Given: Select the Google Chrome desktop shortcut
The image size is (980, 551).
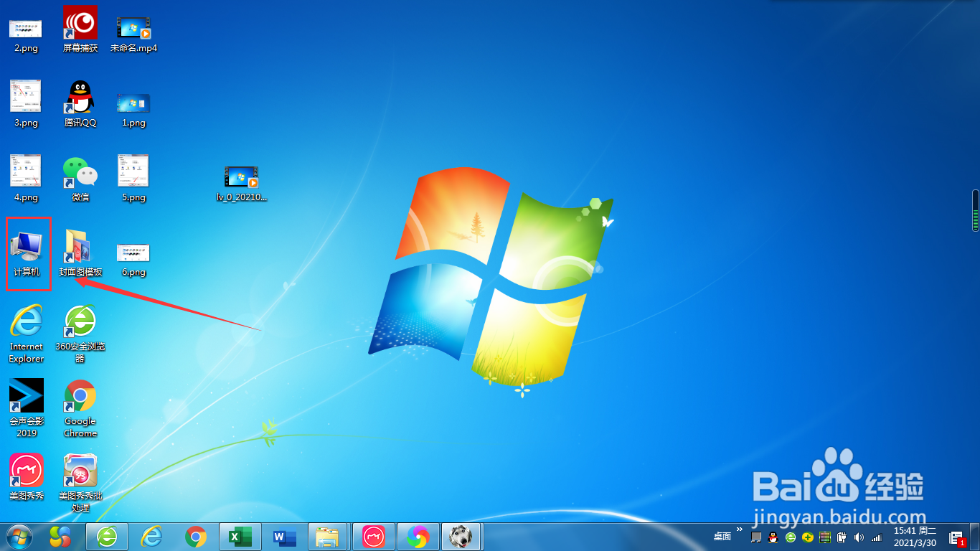Looking at the screenshot, I should click(80, 408).
